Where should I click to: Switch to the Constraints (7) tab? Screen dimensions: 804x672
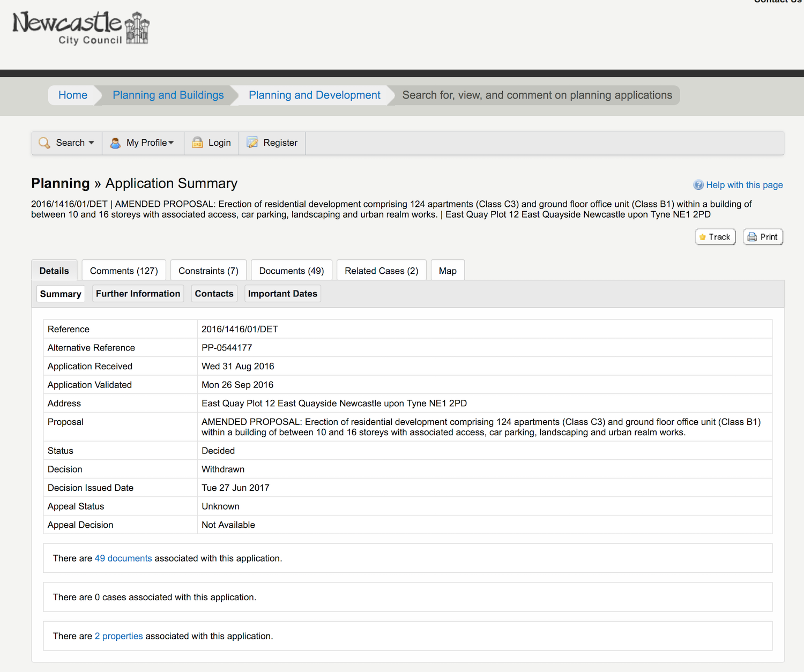[209, 271]
